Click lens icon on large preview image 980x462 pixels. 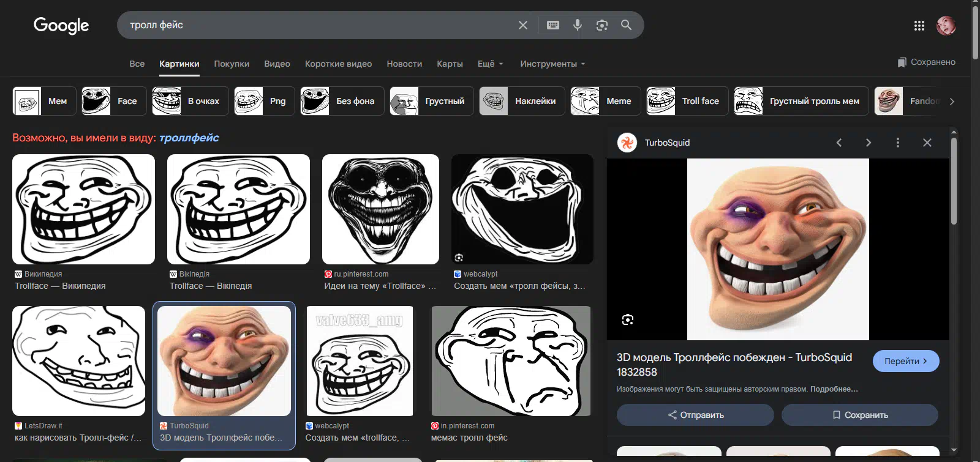[x=628, y=319]
